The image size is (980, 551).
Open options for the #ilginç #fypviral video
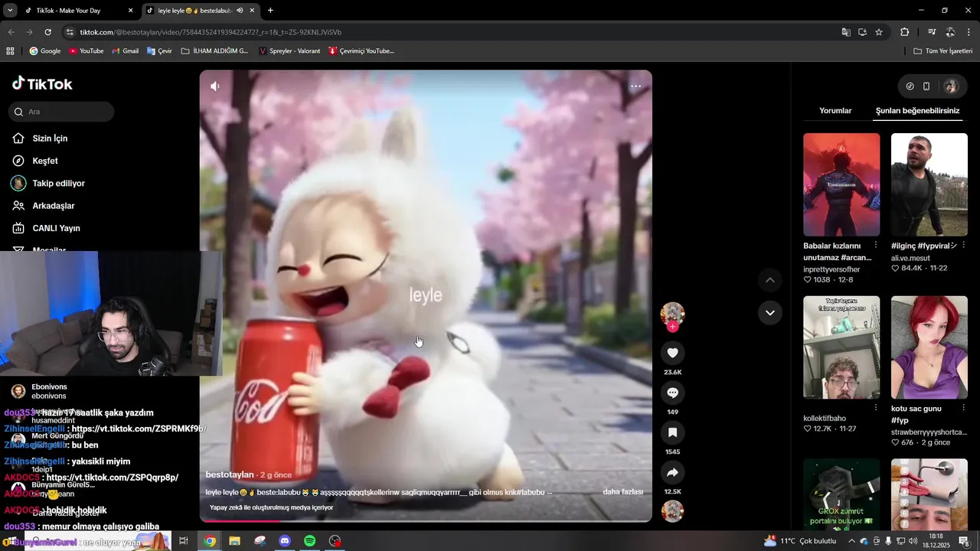click(x=963, y=246)
